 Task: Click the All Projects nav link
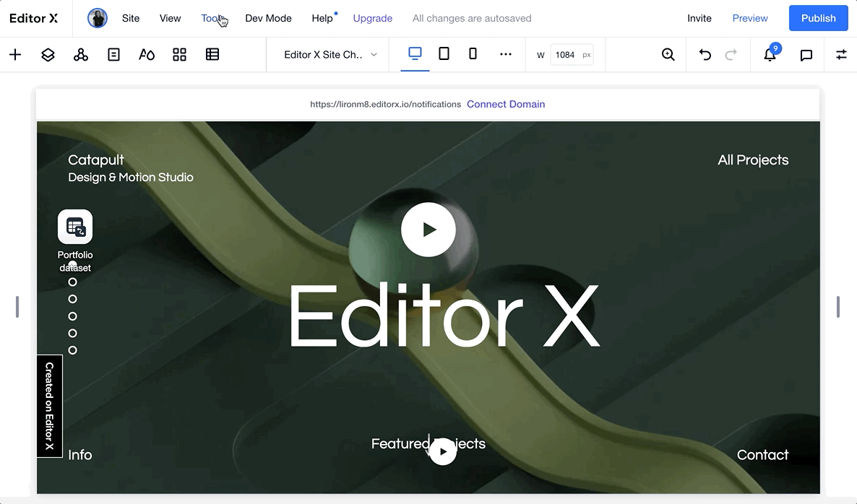click(x=753, y=160)
